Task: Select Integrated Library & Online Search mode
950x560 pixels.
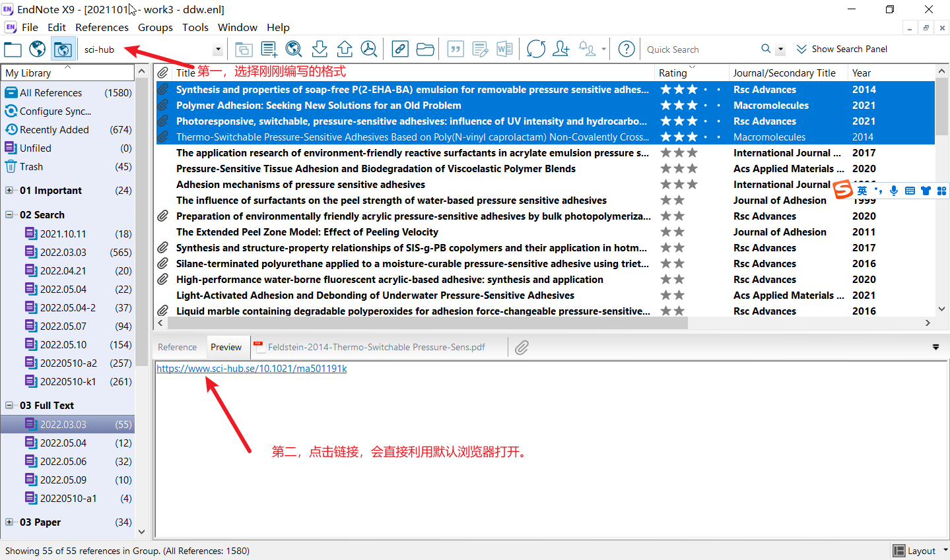Action: point(63,49)
